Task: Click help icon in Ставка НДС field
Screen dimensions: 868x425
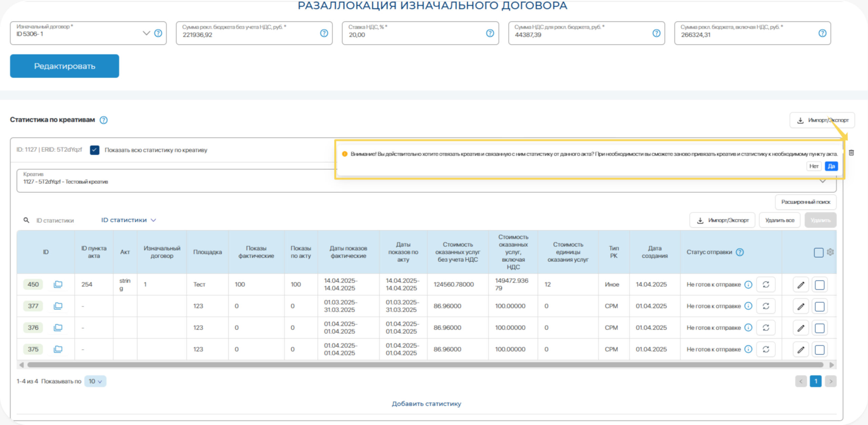Action: 490,33
